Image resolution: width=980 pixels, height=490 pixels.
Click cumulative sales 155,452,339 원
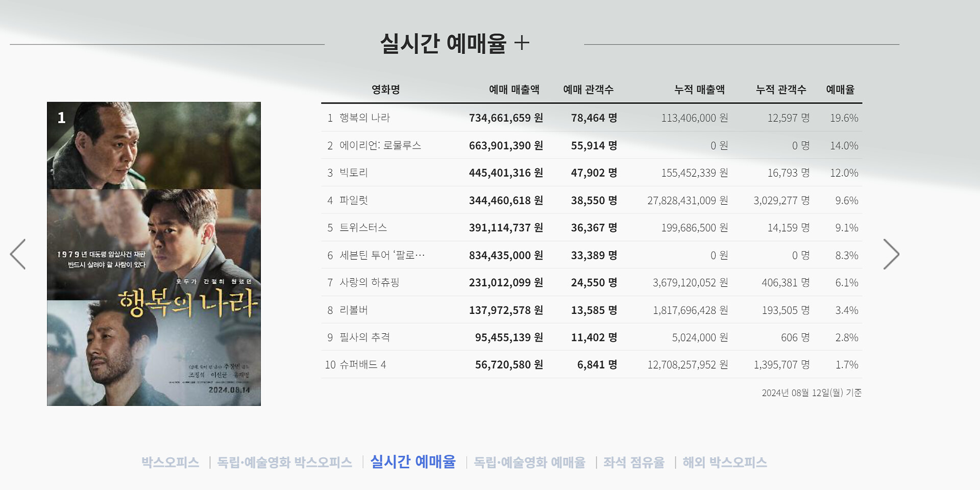[695, 173]
